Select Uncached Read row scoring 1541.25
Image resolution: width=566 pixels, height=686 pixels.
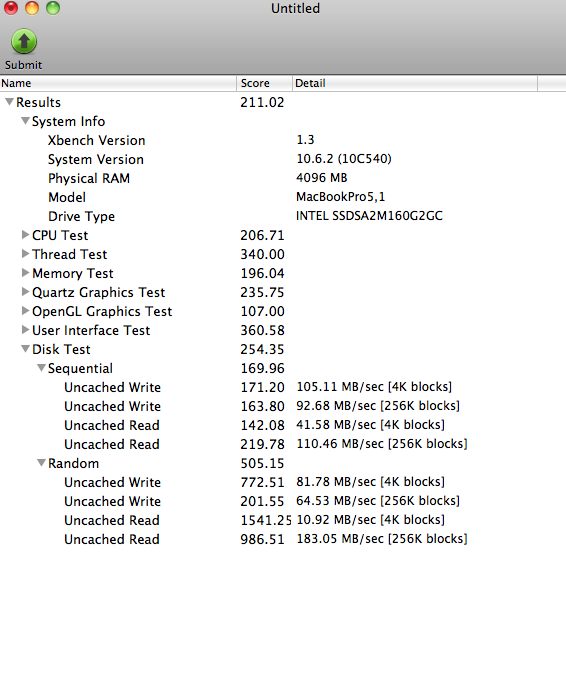coord(283,520)
